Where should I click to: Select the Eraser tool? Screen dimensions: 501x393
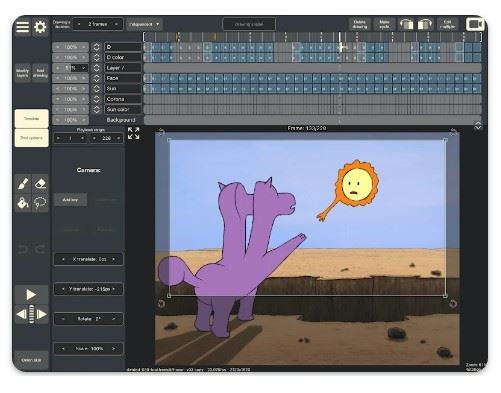click(x=40, y=184)
